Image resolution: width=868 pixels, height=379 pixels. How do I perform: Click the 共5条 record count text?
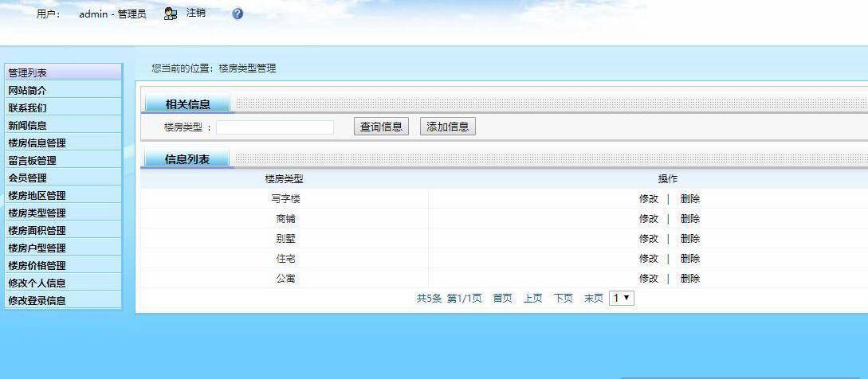429,299
